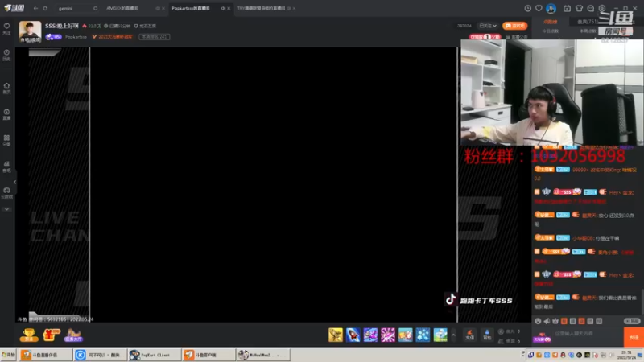The image size is (644, 362).
Task: Open cloud games controller in left sidebar
Action: [x=6, y=192]
